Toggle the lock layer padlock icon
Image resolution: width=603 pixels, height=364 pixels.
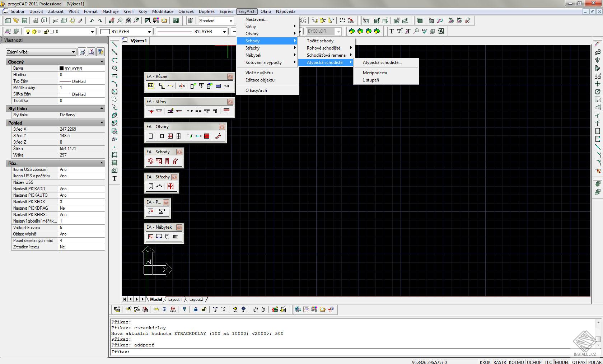click(195, 309)
